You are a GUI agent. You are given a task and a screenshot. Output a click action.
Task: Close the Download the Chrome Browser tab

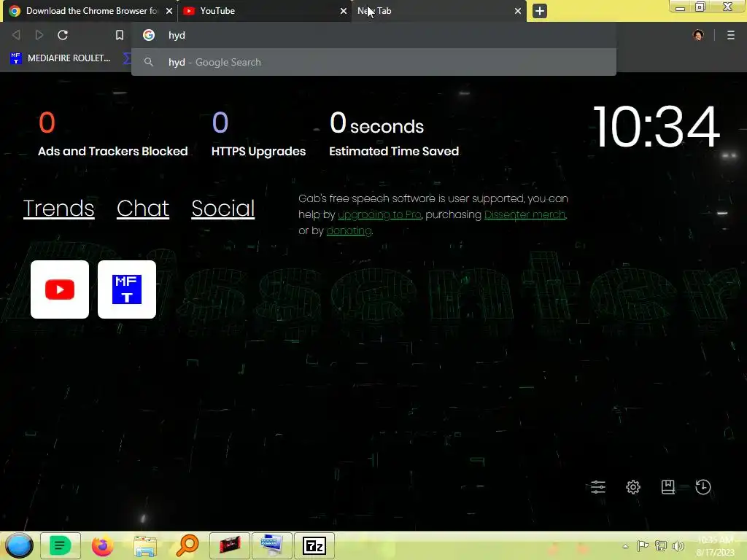[169, 10]
